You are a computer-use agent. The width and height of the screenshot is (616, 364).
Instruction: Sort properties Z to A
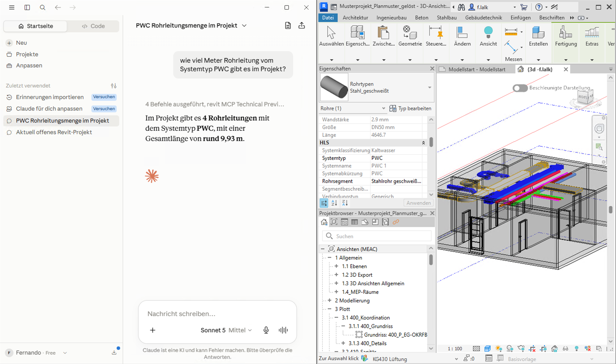coord(345,203)
